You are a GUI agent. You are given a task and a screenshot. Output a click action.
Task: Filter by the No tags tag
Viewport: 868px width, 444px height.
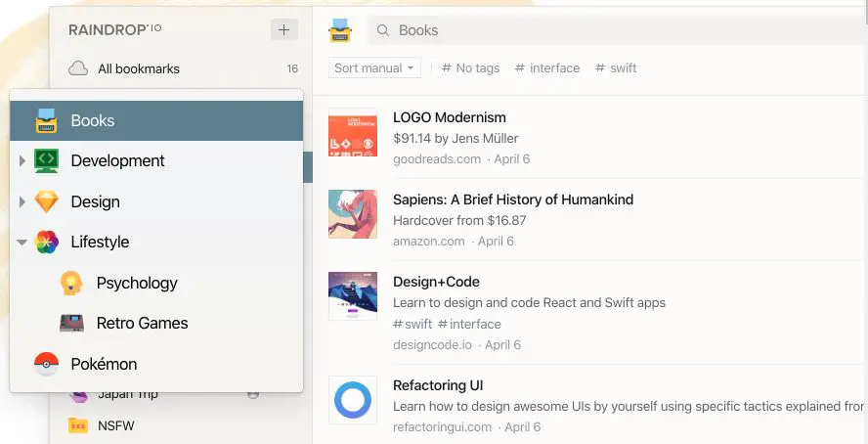470,68
